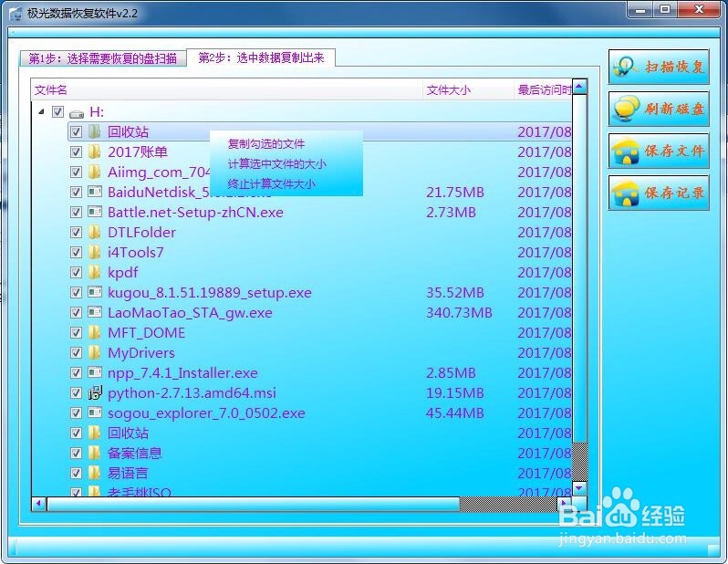This screenshot has height=564, width=728.
Task: Click the app icon in title bar
Action: (16, 14)
